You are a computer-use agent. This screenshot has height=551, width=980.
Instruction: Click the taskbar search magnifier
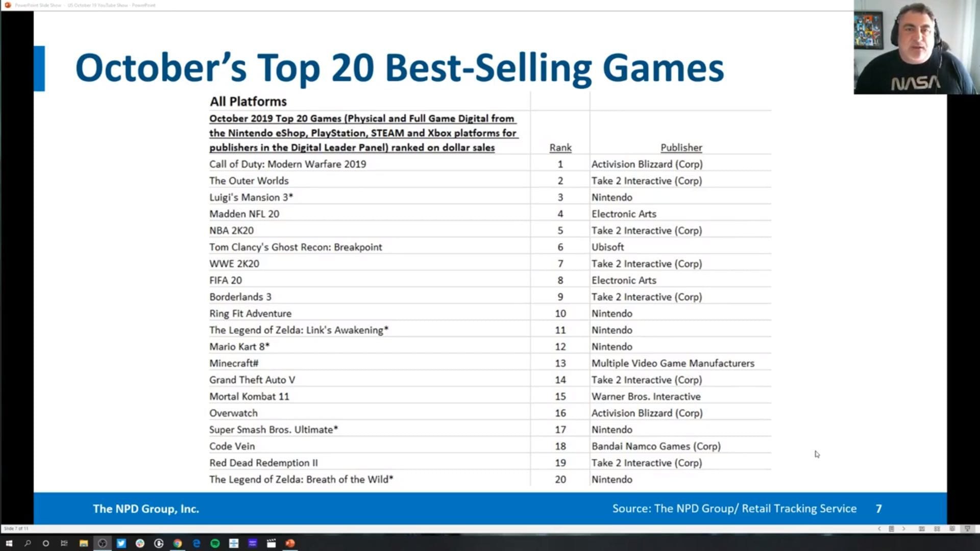[28, 543]
